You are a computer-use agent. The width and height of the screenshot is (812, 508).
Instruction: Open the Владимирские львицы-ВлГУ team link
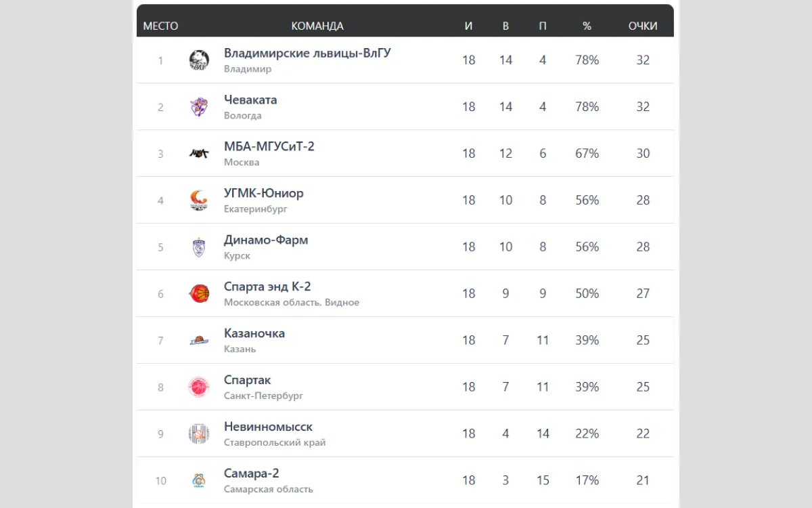tap(307, 54)
